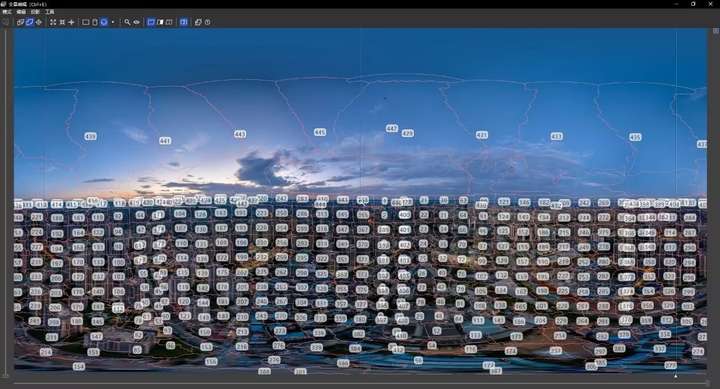The width and height of the screenshot is (720, 389).
Task: Select image label 443 in the sky
Action: (240, 134)
